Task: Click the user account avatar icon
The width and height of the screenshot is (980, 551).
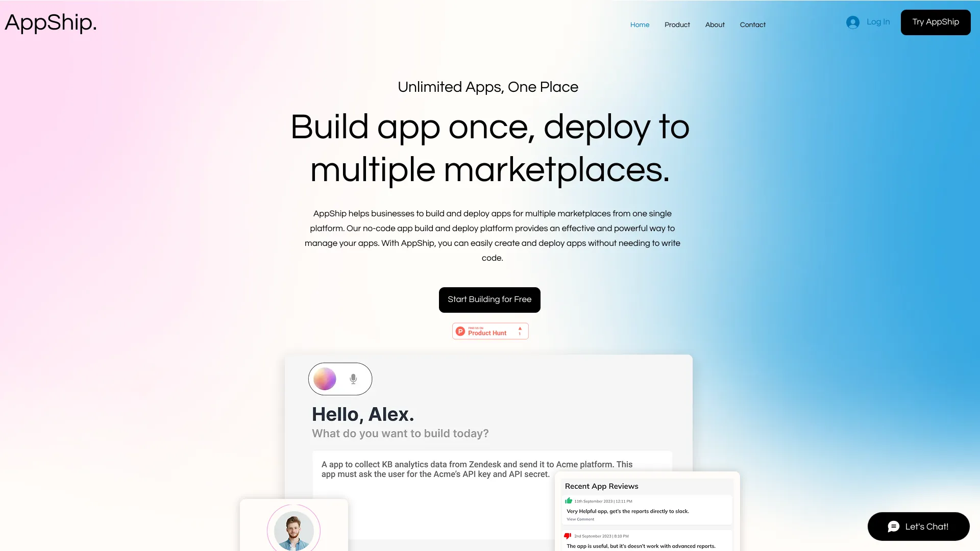Action: (853, 22)
